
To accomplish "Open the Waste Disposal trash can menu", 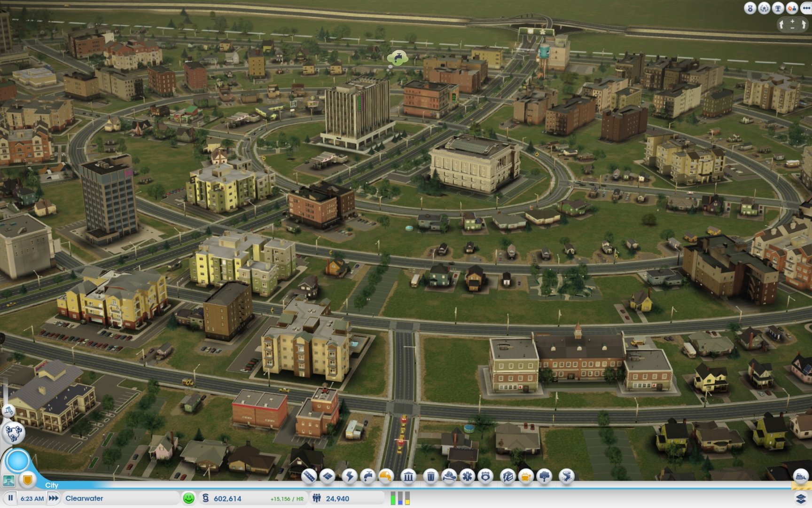I will click(x=430, y=476).
